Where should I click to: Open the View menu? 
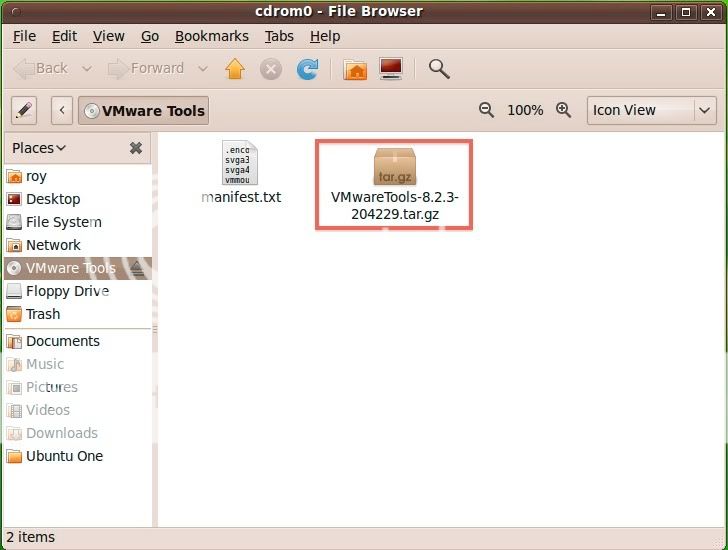pyautogui.click(x=108, y=36)
